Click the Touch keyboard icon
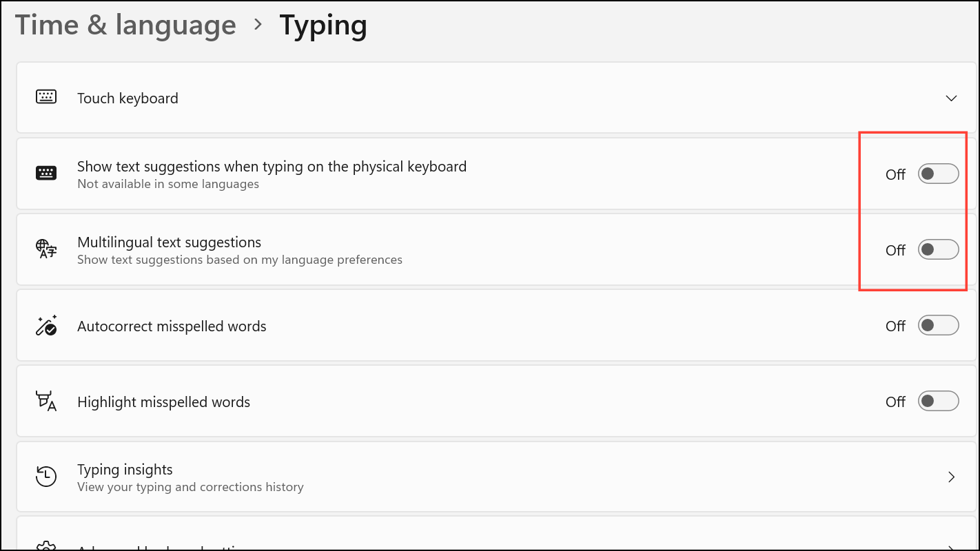This screenshot has width=980, height=551. 46,97
